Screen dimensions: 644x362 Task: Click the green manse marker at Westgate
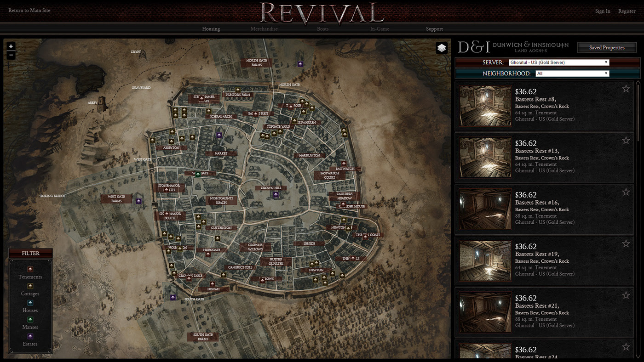(198, 174)
